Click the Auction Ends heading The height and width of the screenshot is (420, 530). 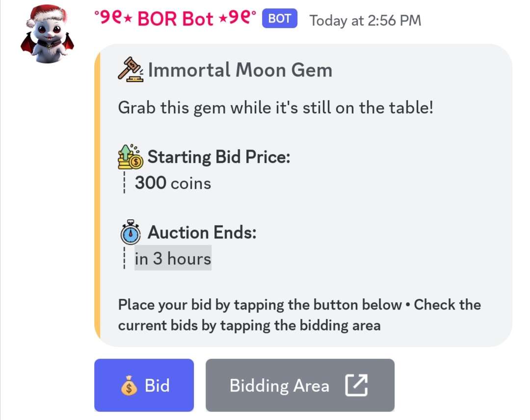tap(202, 233)
